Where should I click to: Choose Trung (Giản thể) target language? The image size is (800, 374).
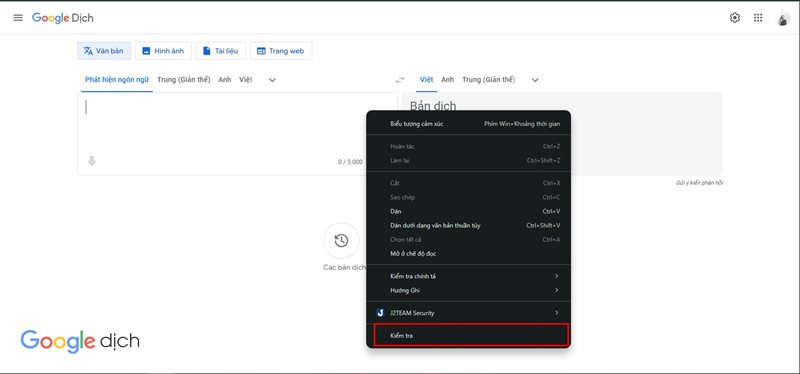(x=489, y=80)
